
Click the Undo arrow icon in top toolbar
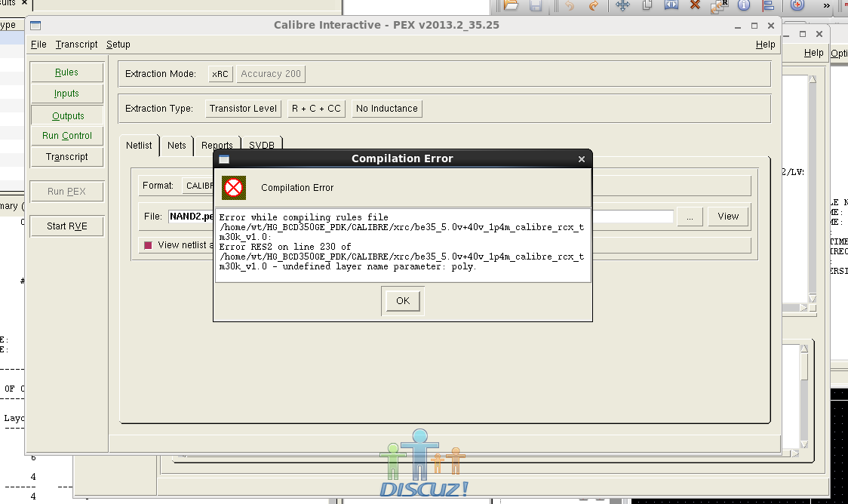[570, 5]
